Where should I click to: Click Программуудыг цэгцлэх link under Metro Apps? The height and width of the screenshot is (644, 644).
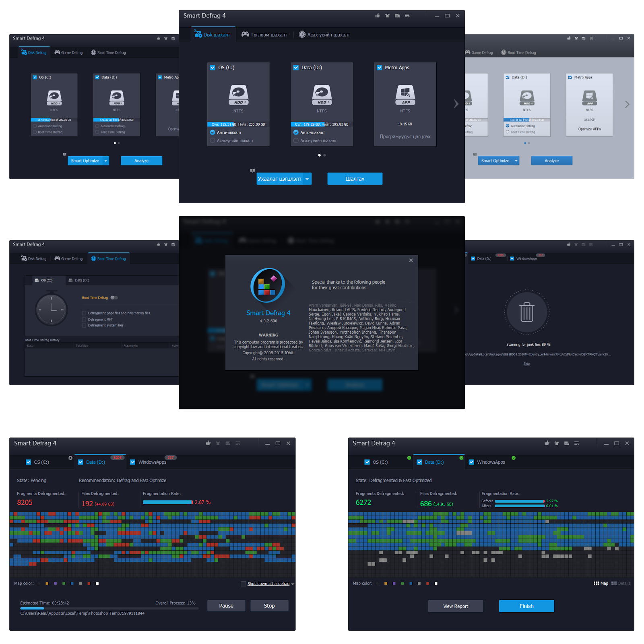(405, 136)
